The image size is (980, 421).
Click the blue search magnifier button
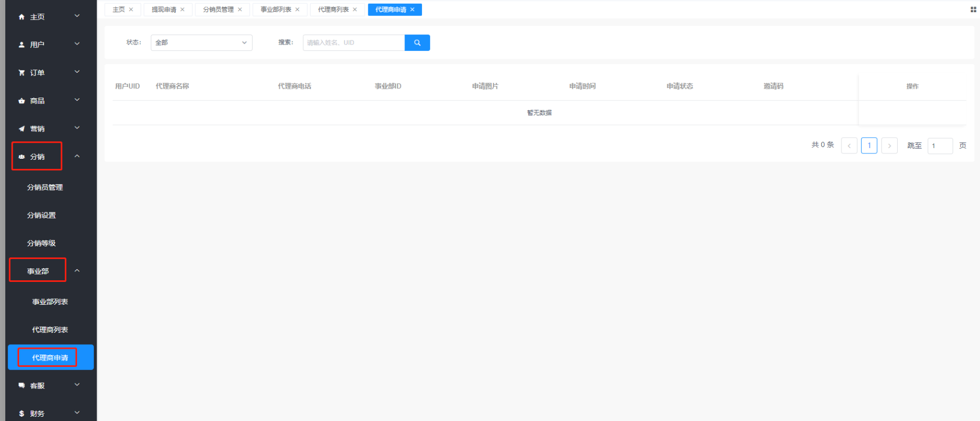[x=417, y=42]
